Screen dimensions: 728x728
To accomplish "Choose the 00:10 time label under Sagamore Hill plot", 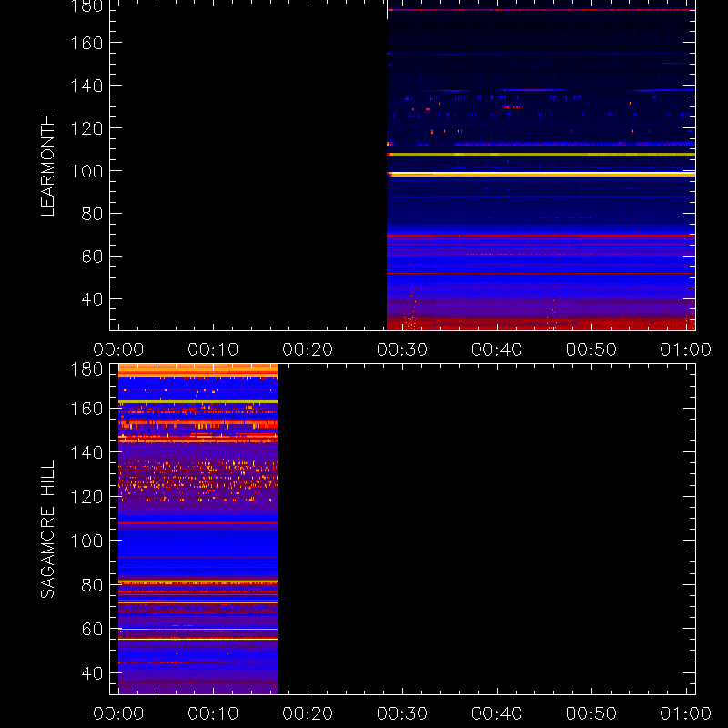I will coord(213,713).
